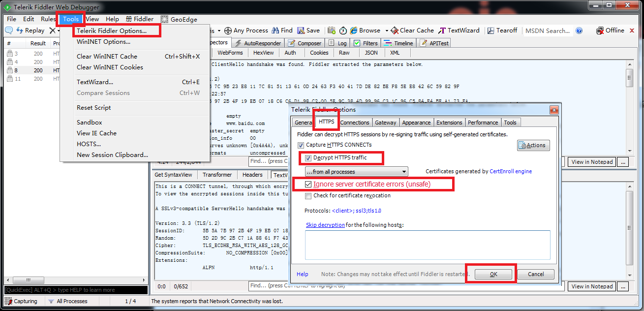The image size is (644, 311).
Task: Open TextWizard from the toolbar
Action: (x=459, y=31)
